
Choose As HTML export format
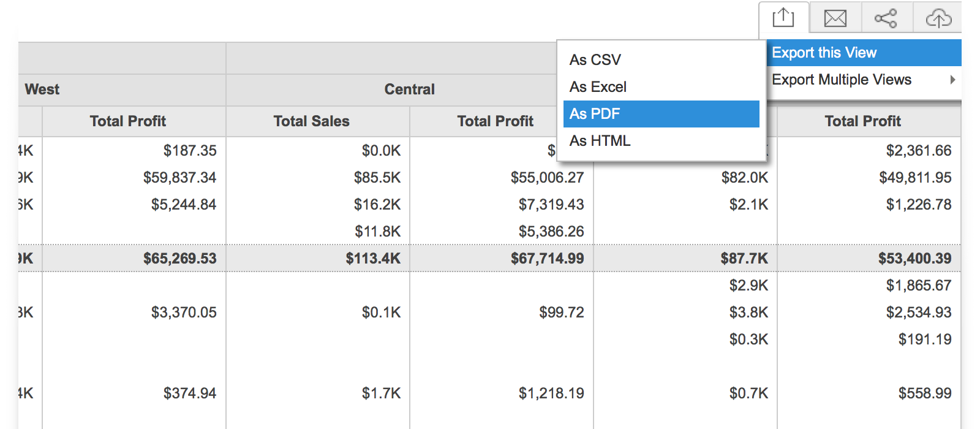pyautogui.click(x=600, y=141)
